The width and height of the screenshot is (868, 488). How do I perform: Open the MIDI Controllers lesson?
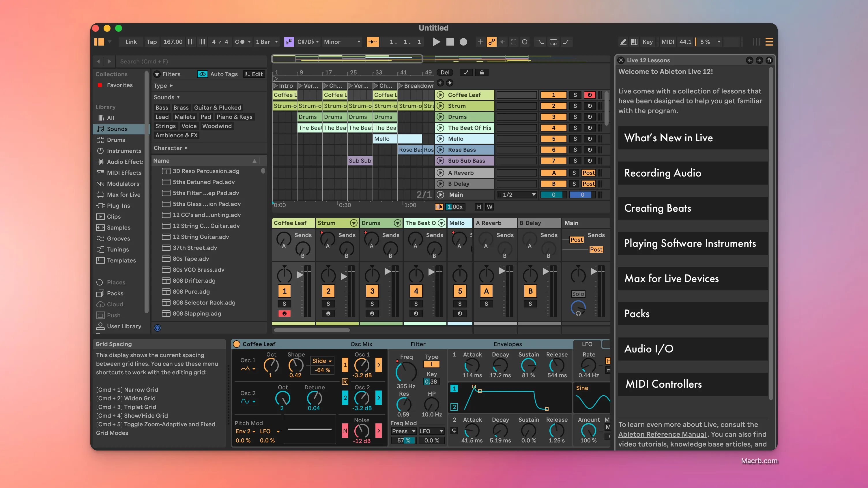(693, 384)
